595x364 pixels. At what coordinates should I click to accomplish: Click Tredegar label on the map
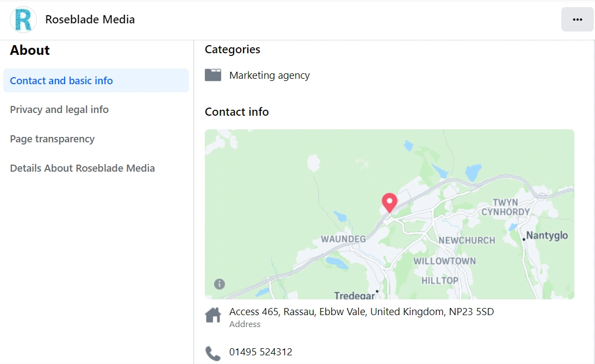[354, 296]
